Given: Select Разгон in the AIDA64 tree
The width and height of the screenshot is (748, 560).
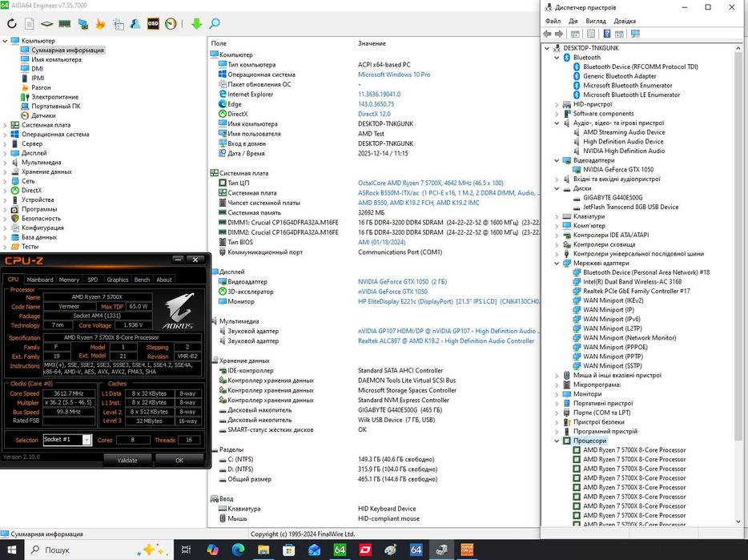Looking at the screenshot, I should [41, 88].
